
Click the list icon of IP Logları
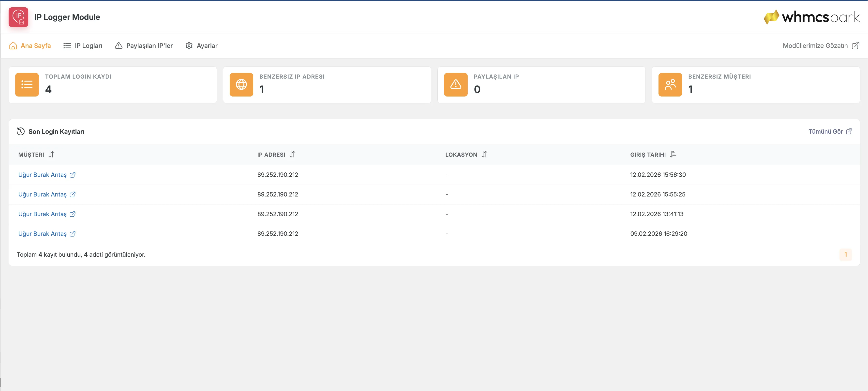pyautogui.click(x=67, y=46)
